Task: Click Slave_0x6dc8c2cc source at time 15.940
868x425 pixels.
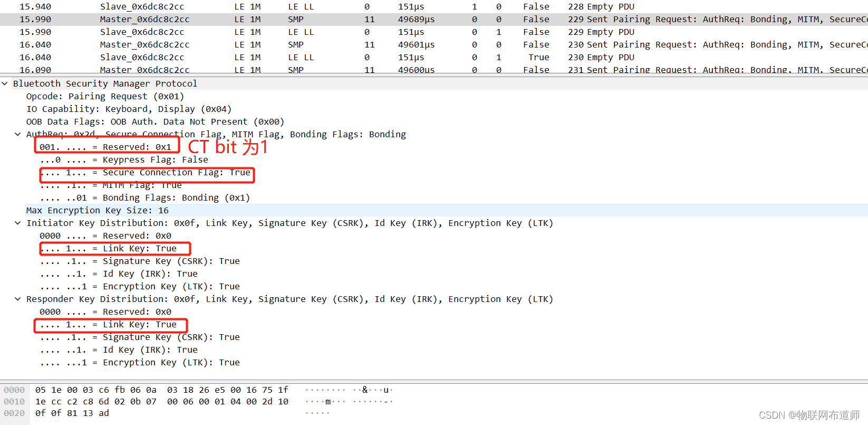Action: (142, 6)
